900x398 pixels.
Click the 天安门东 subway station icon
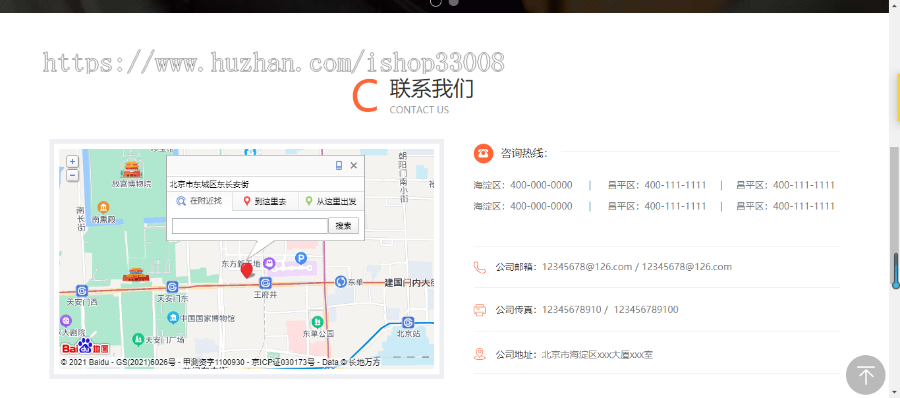click(x=172, y=287)
